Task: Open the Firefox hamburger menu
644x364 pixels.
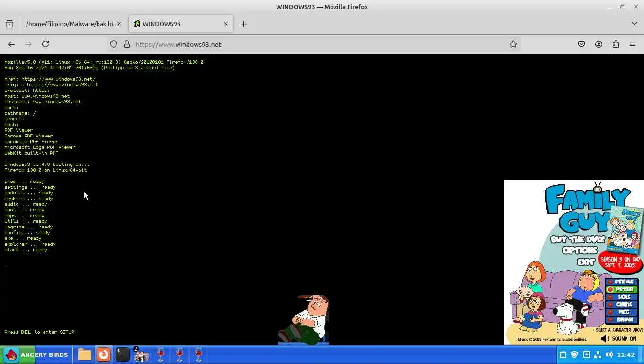Action: point(633,44)
